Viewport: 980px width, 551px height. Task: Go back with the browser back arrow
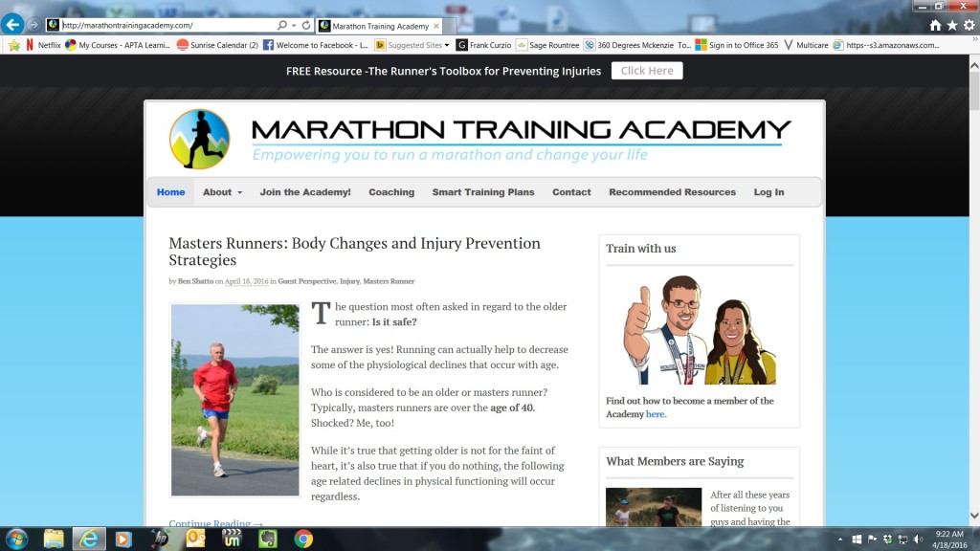click(x=12, y=24)
